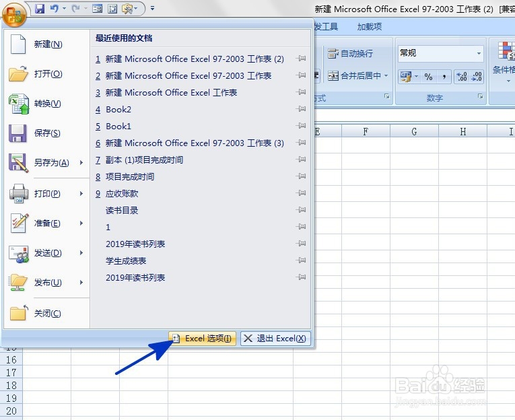This screenshot has height=420, width=515.
Task: Open the Excel 选项 options button
Action: pos(203,339)
